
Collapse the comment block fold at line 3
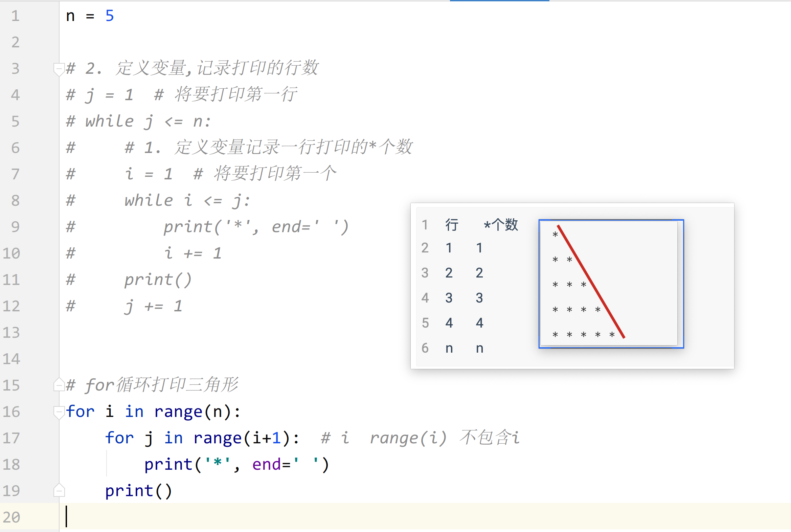click(59, 69)
